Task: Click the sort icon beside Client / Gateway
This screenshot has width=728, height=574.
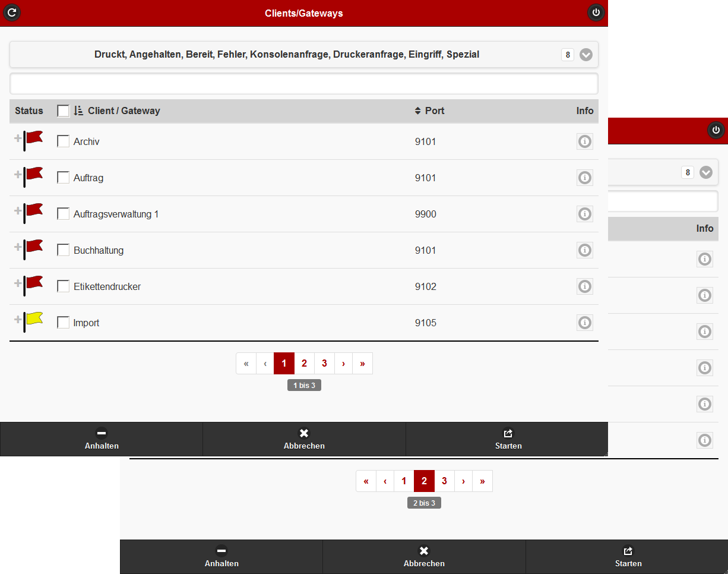Action: pyautogui.click(x=78, y=111)
